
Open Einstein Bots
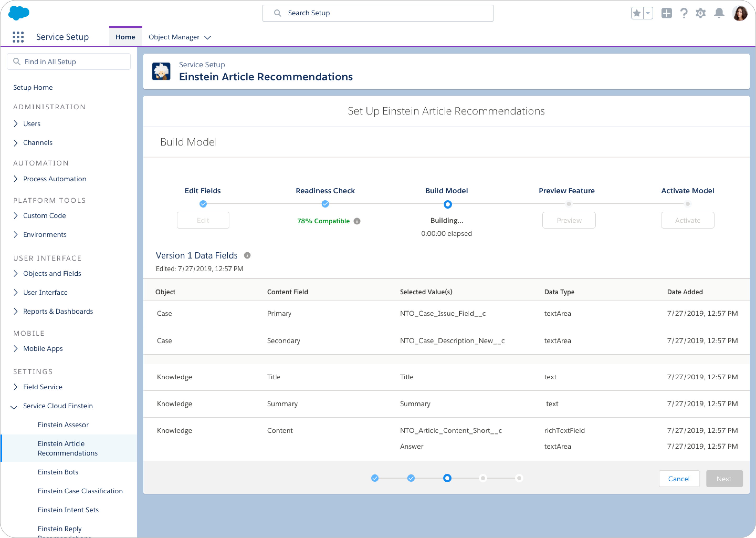tap(58, 472)
